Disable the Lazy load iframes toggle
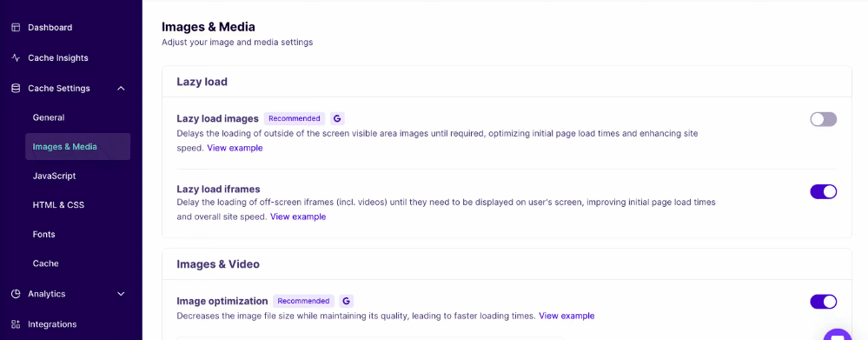 coord(823,191)
